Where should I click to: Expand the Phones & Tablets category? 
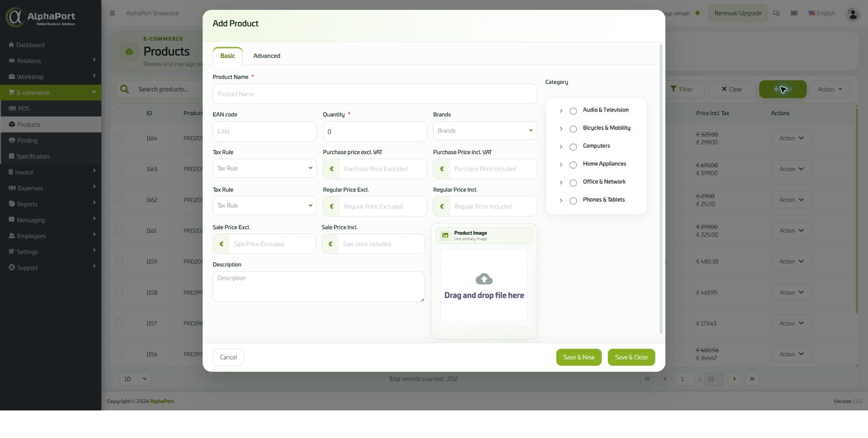pyautogui.click(x=561, y=200)
